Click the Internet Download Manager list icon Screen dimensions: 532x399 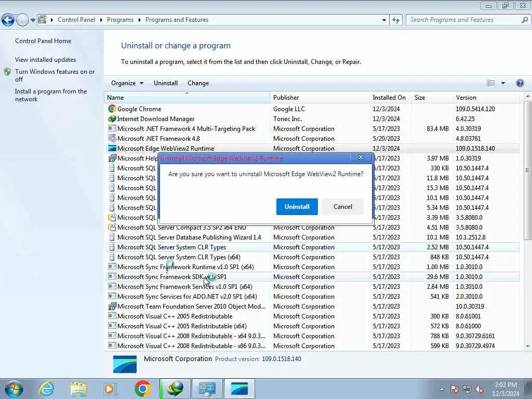pyautogui.click(x=112, y=119)
